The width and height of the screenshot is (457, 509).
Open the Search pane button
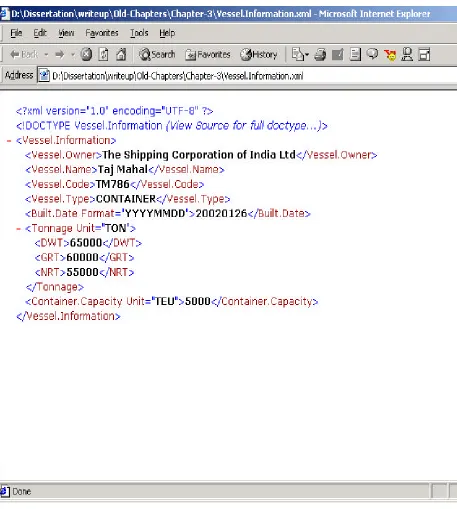(157, 54)
